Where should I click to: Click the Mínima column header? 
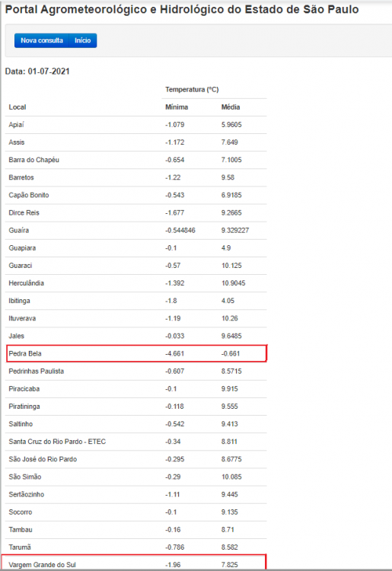tap(177, 107)
